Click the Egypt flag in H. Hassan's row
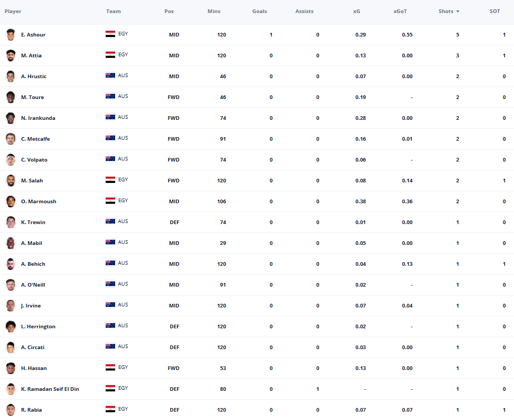The height and width of the screenshot is (420, 514). [x=110, y=367]
